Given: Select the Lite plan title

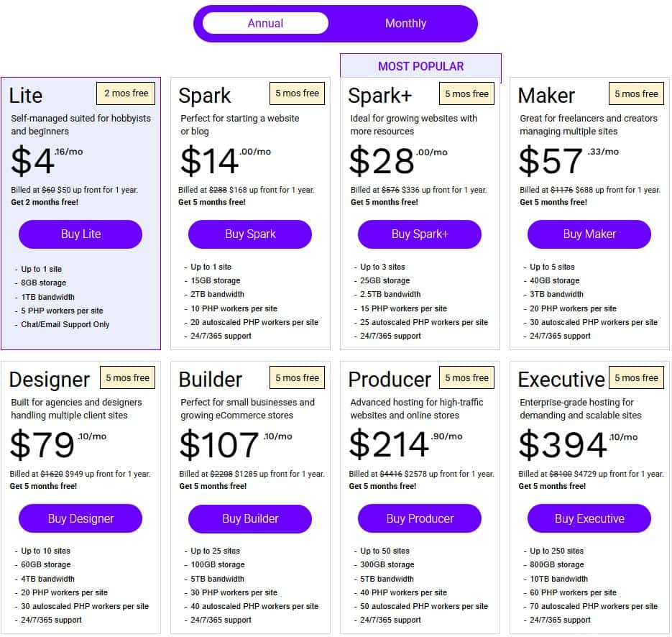Looking at the screenshot, I should click(x=26, y=96).
